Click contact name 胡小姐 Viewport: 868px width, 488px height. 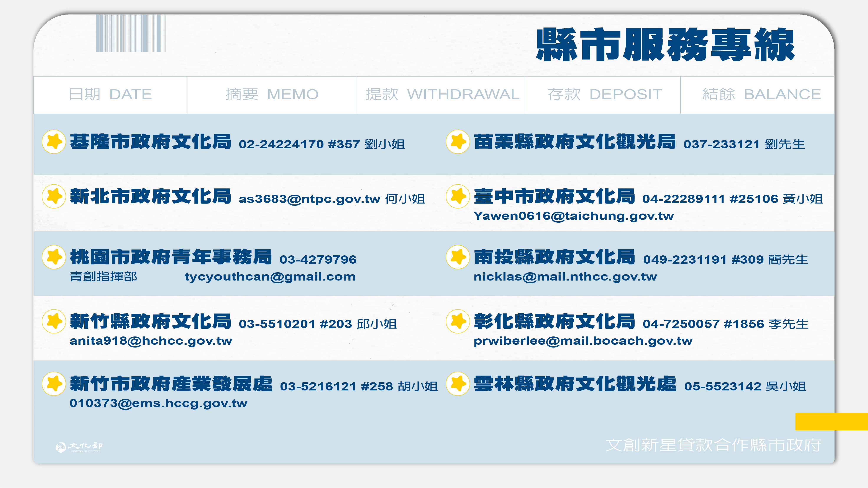(x=417, y=386)
